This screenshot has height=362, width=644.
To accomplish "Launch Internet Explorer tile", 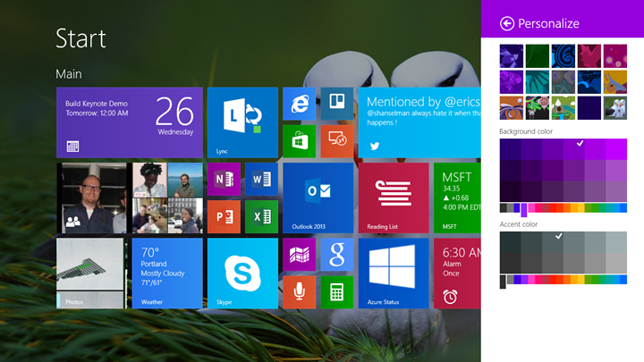I will 299,104.
